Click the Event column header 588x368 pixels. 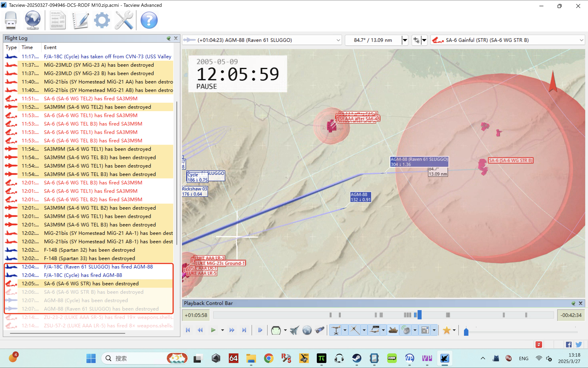[x=50, y=47]
